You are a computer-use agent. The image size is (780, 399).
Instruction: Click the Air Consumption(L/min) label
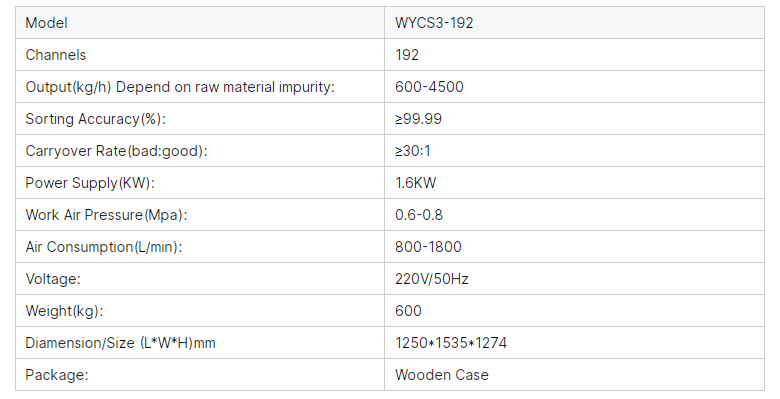(104, 247)
